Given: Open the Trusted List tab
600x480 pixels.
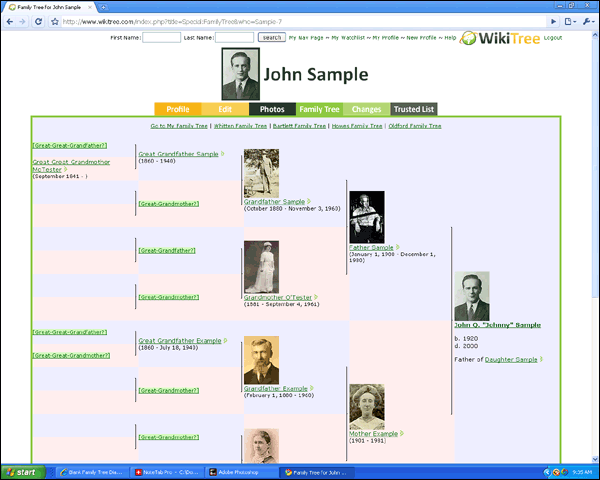Looking at the screenshot, I should [413, 109].
